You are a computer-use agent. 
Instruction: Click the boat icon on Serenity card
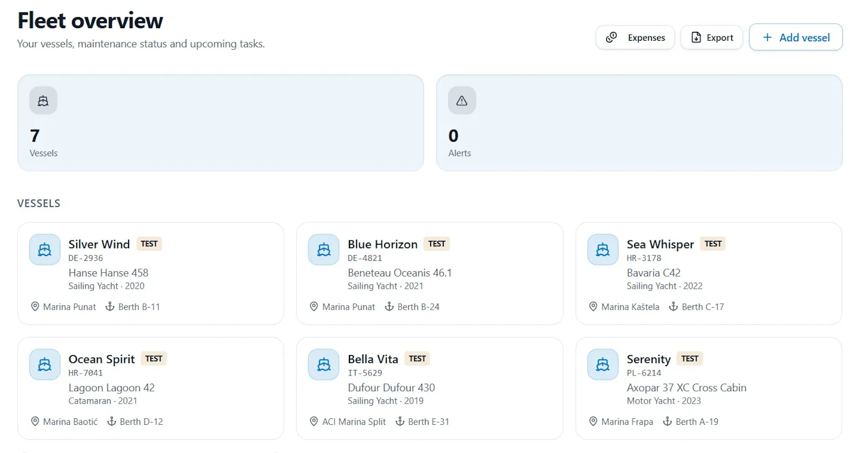tap(603, 365)
